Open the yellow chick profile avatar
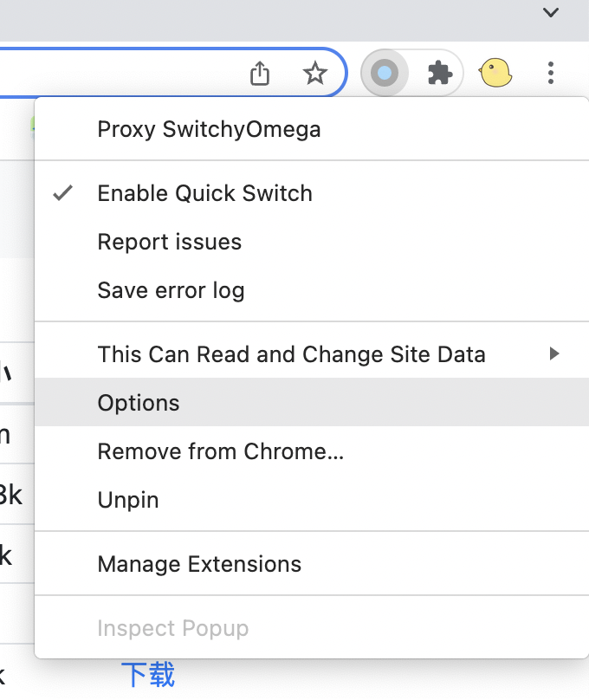This screenshot has width=589, height=700. pyautogui.click(x=495, y=73)
